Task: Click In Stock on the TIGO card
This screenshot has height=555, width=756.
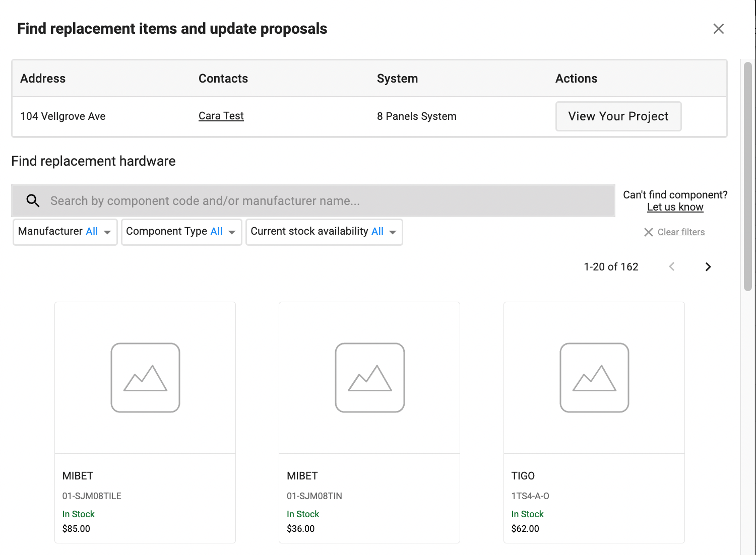Action: coord(528,514)
